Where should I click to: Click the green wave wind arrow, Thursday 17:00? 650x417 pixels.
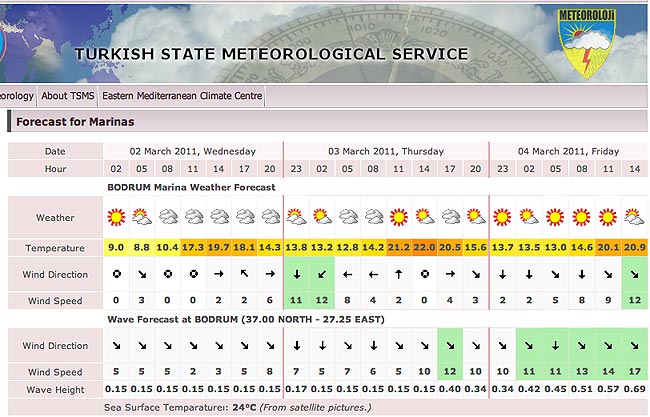pos(450,345)
